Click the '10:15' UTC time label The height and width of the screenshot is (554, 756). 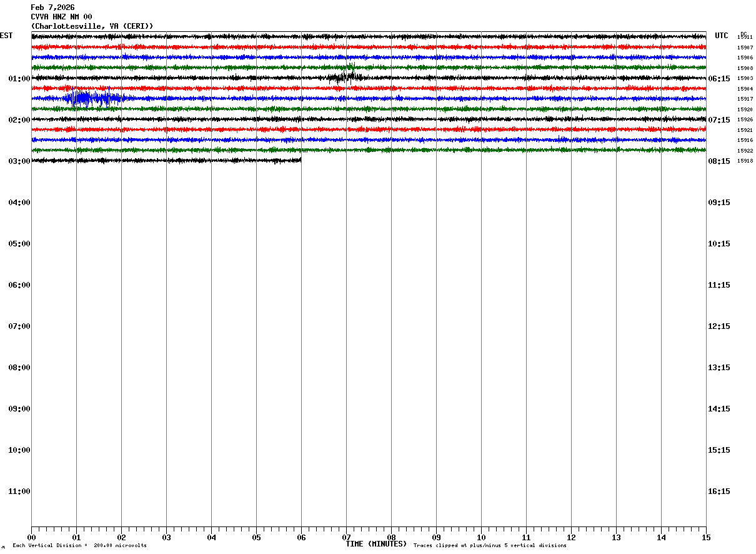click(719, 244)
